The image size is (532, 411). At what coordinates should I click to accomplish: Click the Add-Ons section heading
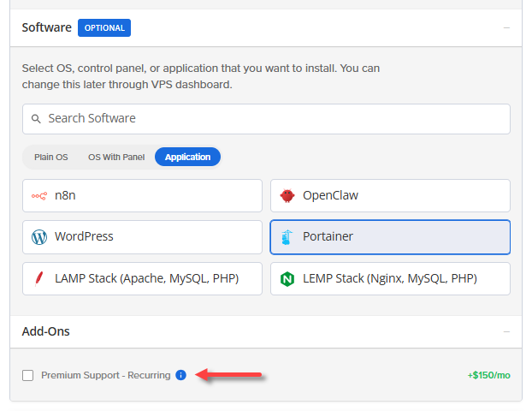(x=46, y=331)
